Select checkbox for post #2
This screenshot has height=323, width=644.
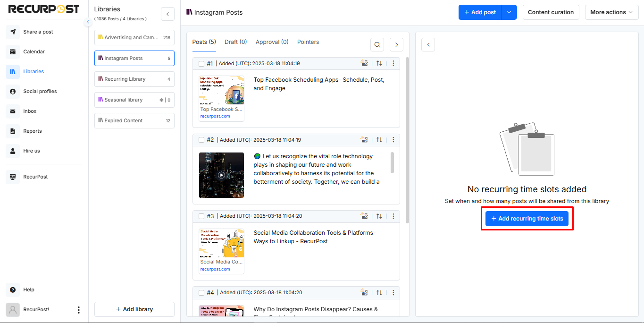[201, 140]
